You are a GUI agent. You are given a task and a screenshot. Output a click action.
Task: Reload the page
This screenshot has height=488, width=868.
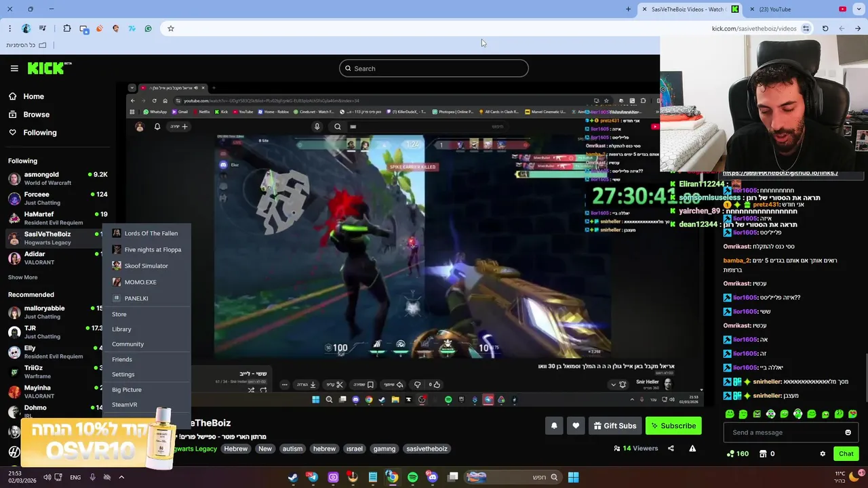[825, 28]
